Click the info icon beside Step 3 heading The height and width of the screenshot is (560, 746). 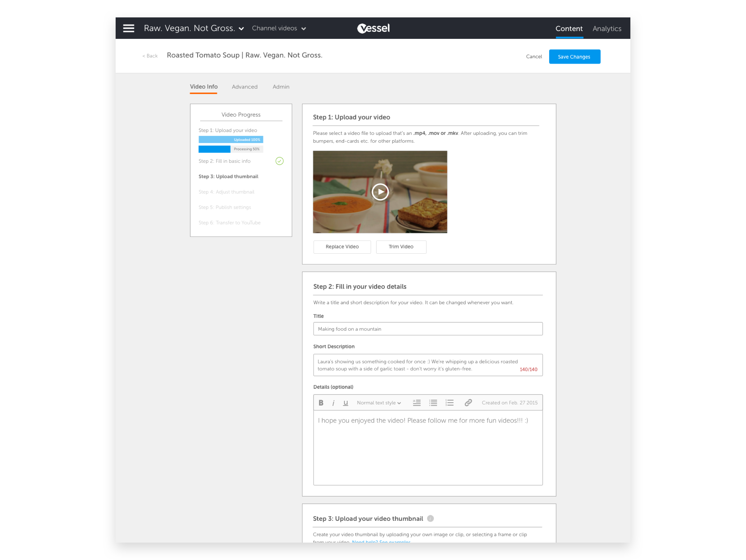tap(430, 519)
